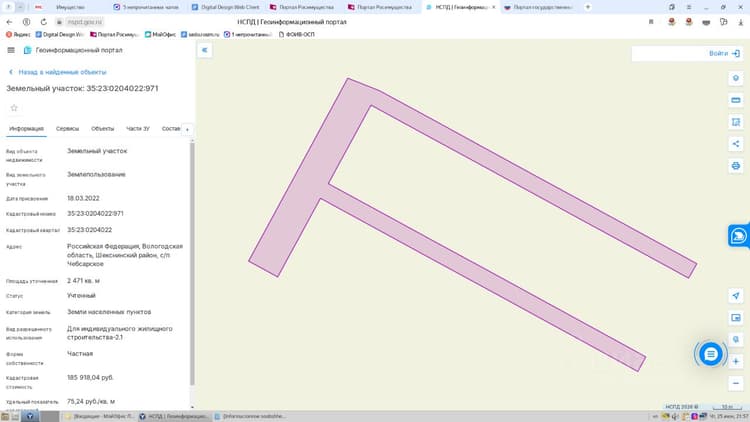Click the info panel vertical scrollbar
The width and height of the screenshot is (750, 422).
coord(192,262)
